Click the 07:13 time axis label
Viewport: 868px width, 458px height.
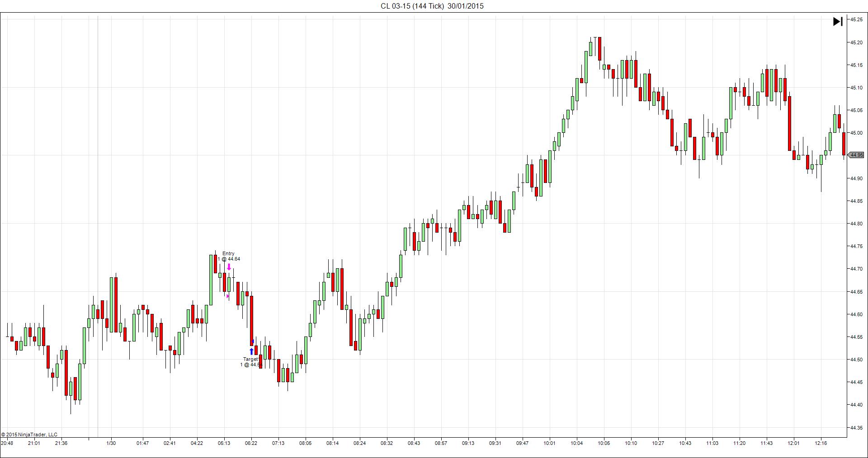click(278, 443)
